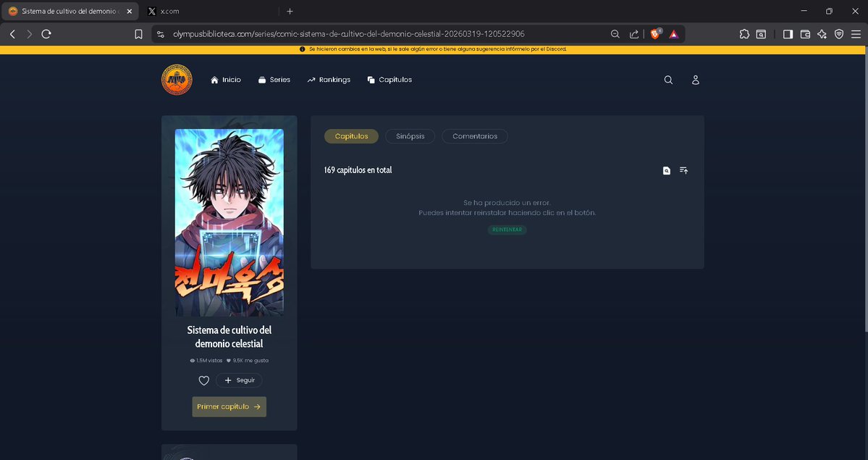Go back with the browser back arrow

(x=12, y=34)
